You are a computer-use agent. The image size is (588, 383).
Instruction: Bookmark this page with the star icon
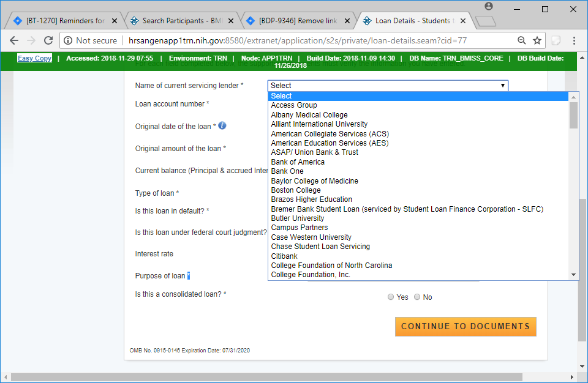click(537, 40)
